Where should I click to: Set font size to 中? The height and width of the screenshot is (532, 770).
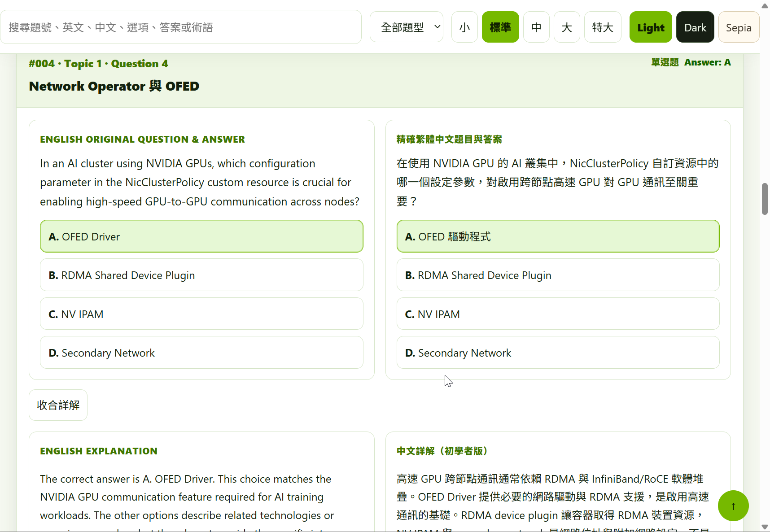click(536, 27)
